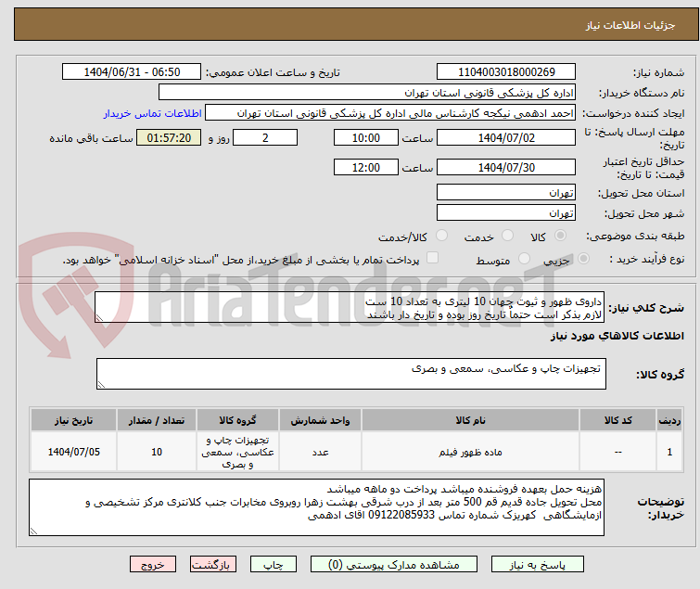The image size is (700, 589).
Task: Select the جزیی purchase type radio
Action: point(583,258)
